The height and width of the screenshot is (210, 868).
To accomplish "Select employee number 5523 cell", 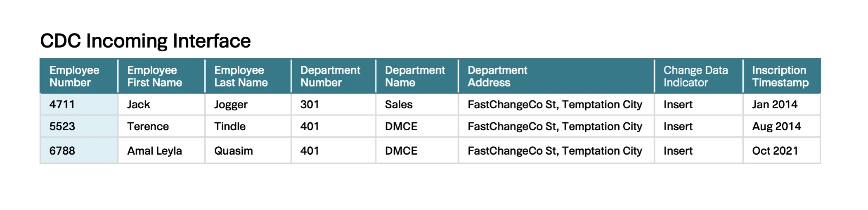I will tap(62, 126).
